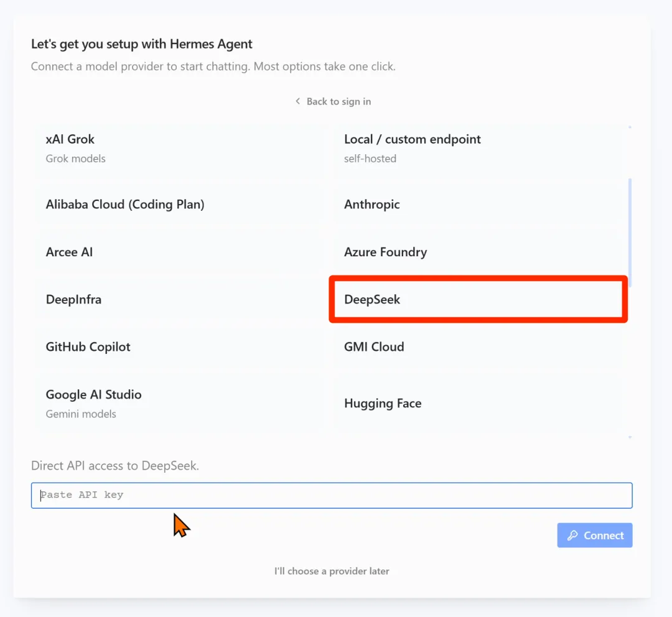This screenshot has height=617, width=672.
Task: Choose Azure Foundry provider
Action: (x=477, y=252)
